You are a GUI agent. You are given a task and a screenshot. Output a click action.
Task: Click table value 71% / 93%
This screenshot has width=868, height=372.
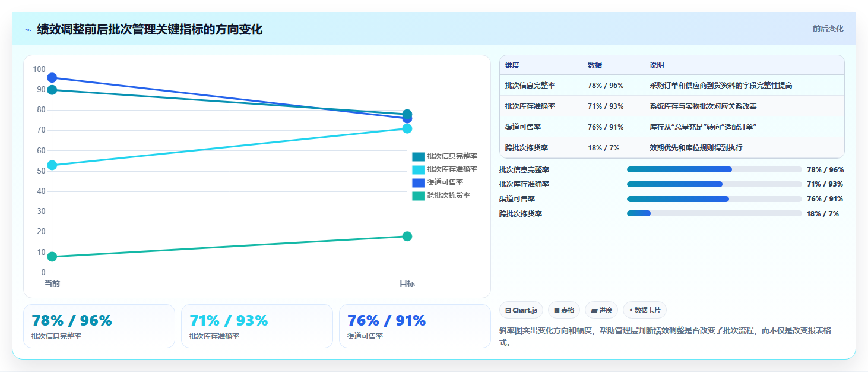[x=606, y=106]
